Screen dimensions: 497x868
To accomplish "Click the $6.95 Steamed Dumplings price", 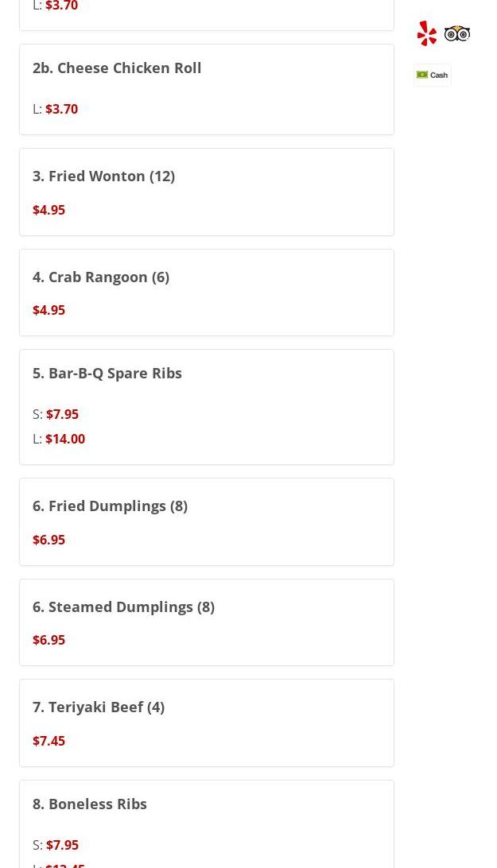I will [x=49, y=640].
